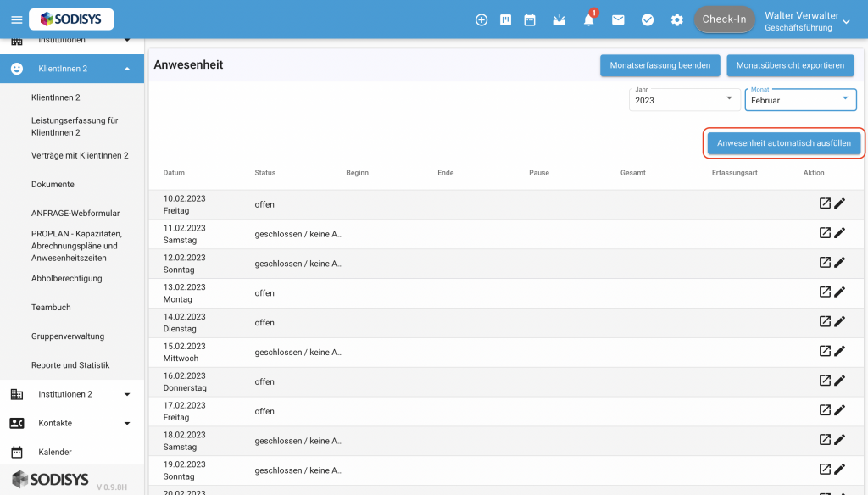This screenshot has width=868, height=495.
Task: Click 'geschlossen / keine A...' for 15.02.2023
Action: click(x=298, y=352)
